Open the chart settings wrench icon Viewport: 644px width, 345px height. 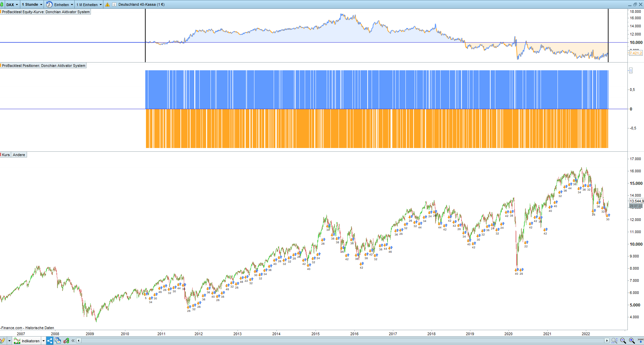pos(66,341)
